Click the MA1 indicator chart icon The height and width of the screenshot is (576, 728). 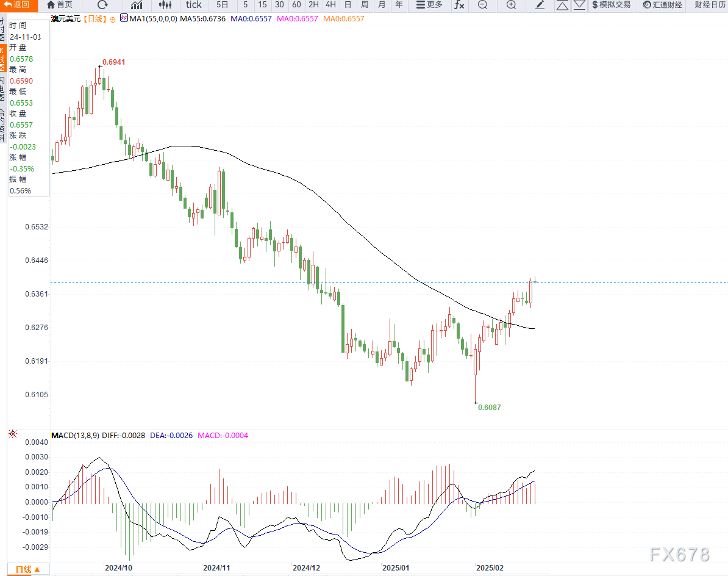pos(123,18)
